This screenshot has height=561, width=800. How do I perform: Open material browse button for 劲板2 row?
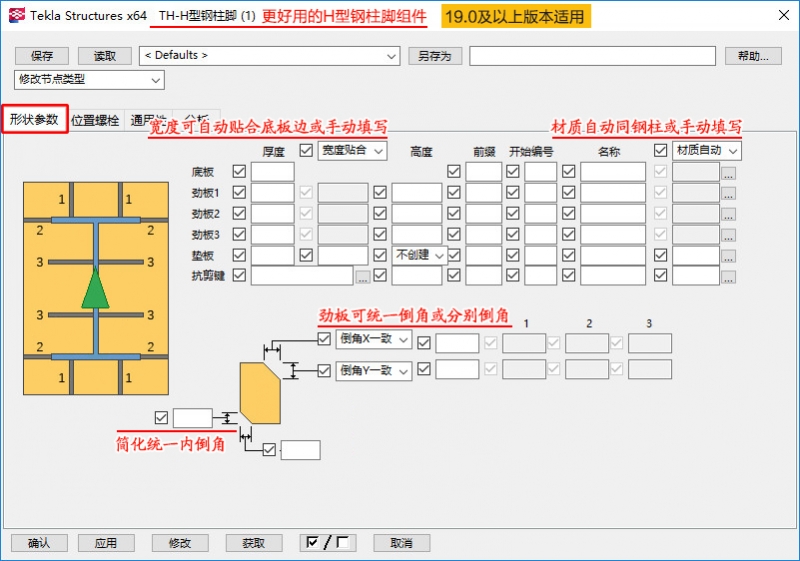click(x=728, y=215)
